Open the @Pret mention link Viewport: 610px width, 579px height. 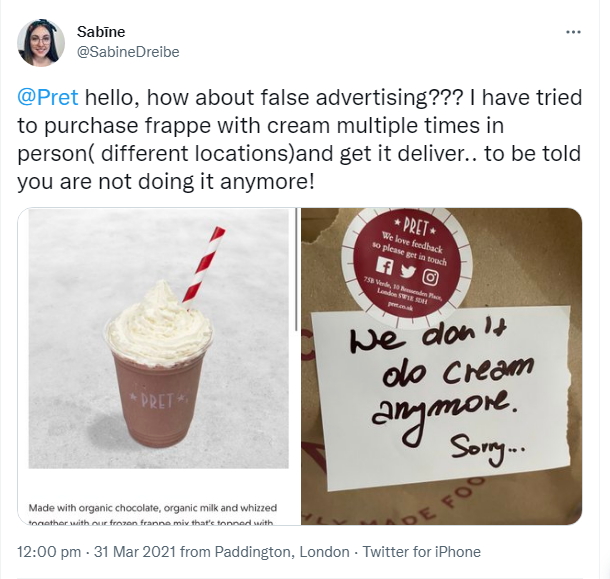click(47, 97)
